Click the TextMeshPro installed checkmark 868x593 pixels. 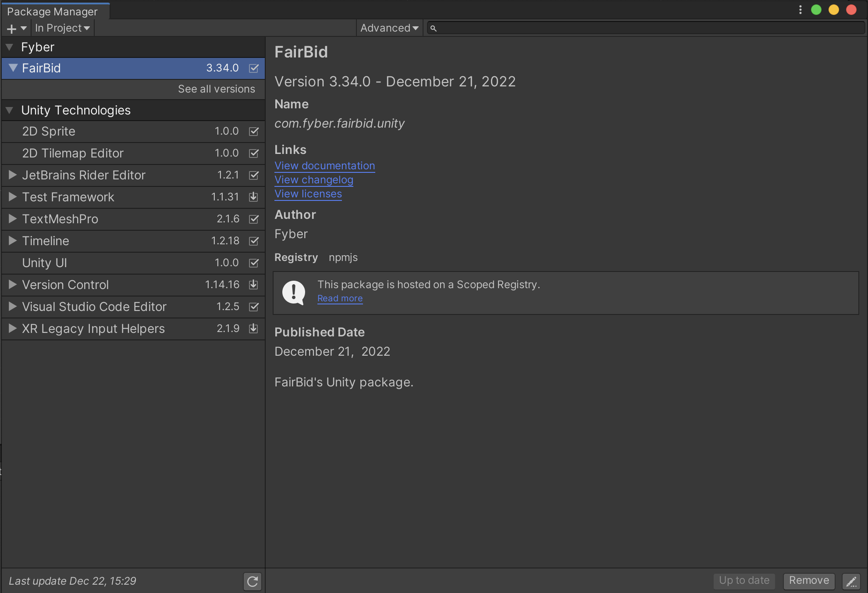(x=254, y=219)
